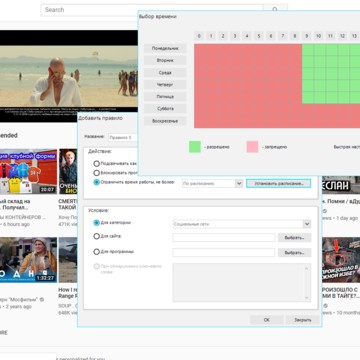Screen dimensions: 360x360
Task: Click the green 'разрешено' legend swatch
Action: point(195,147)
